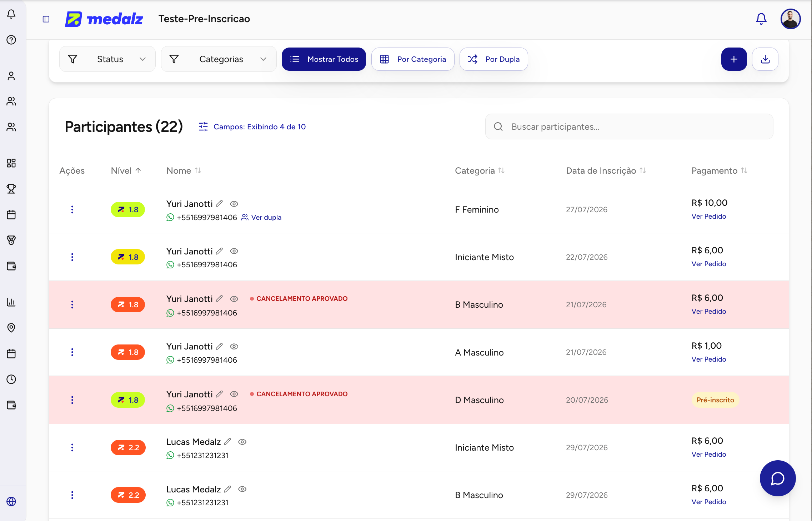Open the help question-mark icon in sidebar

coord(11,40)
